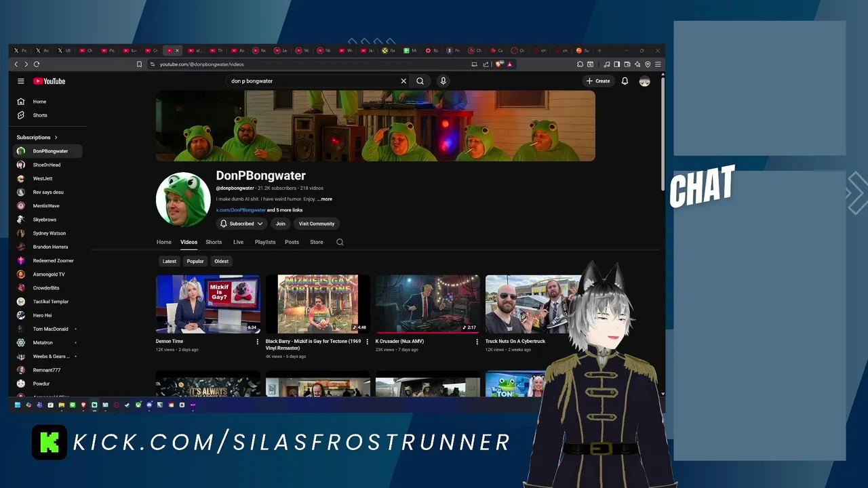The width and height of the screenshot is (868, 488).
Task: Toggle the browser sidebar panel icon
Action: click(616, 64)
